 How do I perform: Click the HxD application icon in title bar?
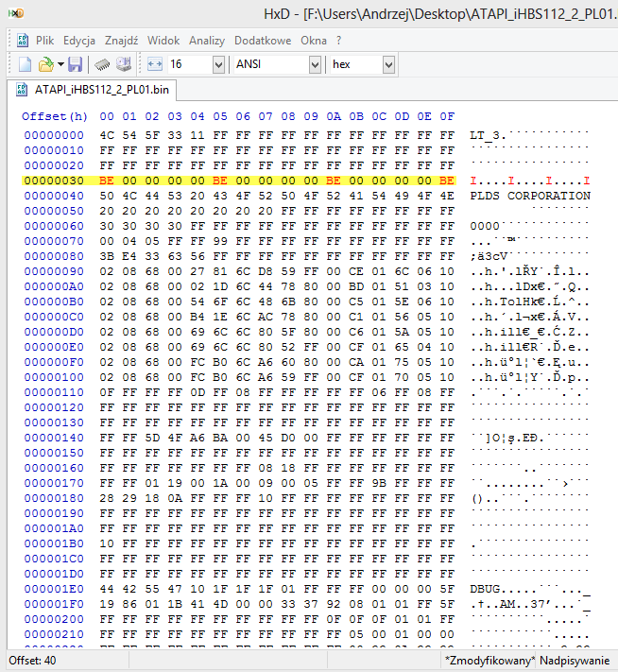point(16,14)
